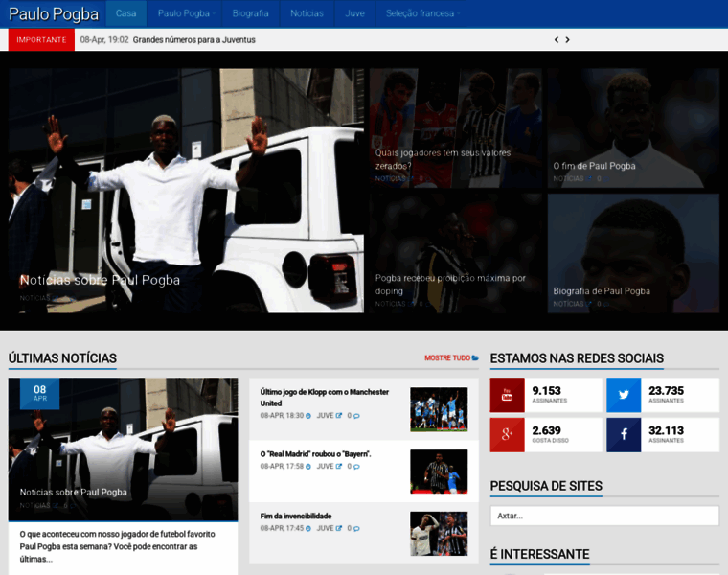
Task: Select the Juve navigation item
Action: (x=354, y=13)
